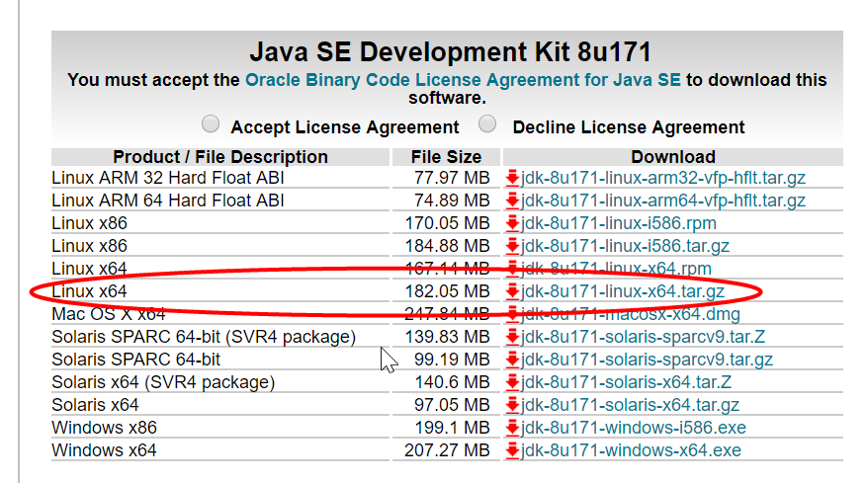Download jdk-8u171-linux-x64.rpm
The width and height of the screenshot is (868, 483).
(x=616, y=269)
